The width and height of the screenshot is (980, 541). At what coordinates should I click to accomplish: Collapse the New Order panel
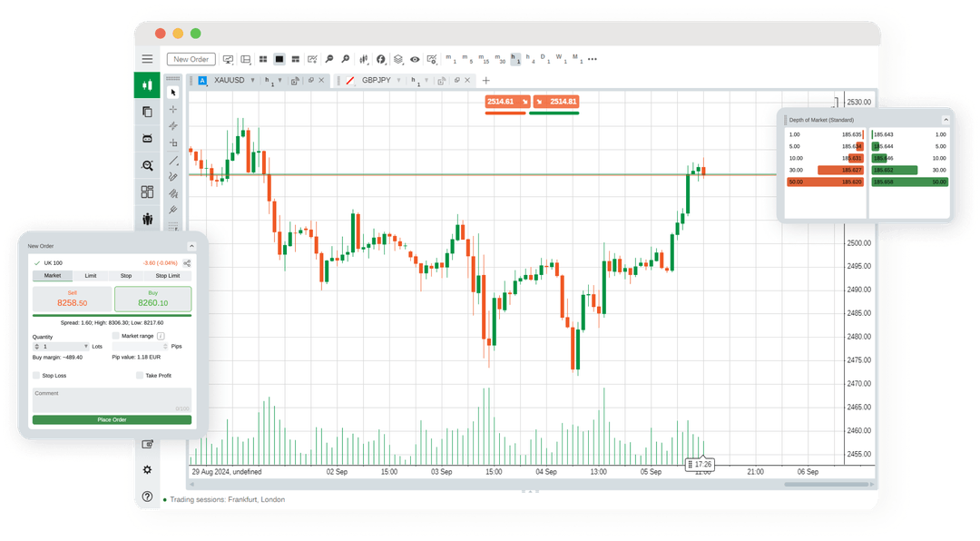[191, 245]
